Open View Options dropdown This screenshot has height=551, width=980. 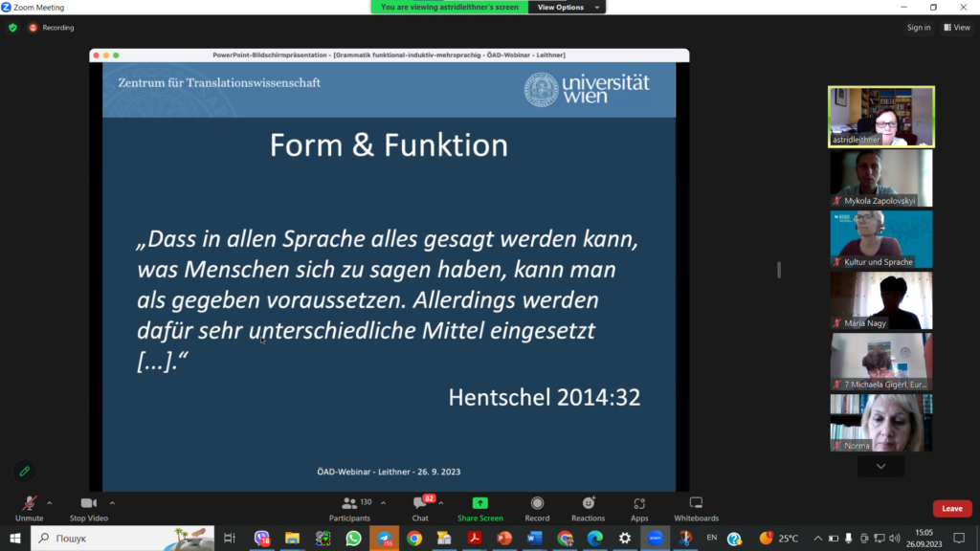tap(567, 7)
